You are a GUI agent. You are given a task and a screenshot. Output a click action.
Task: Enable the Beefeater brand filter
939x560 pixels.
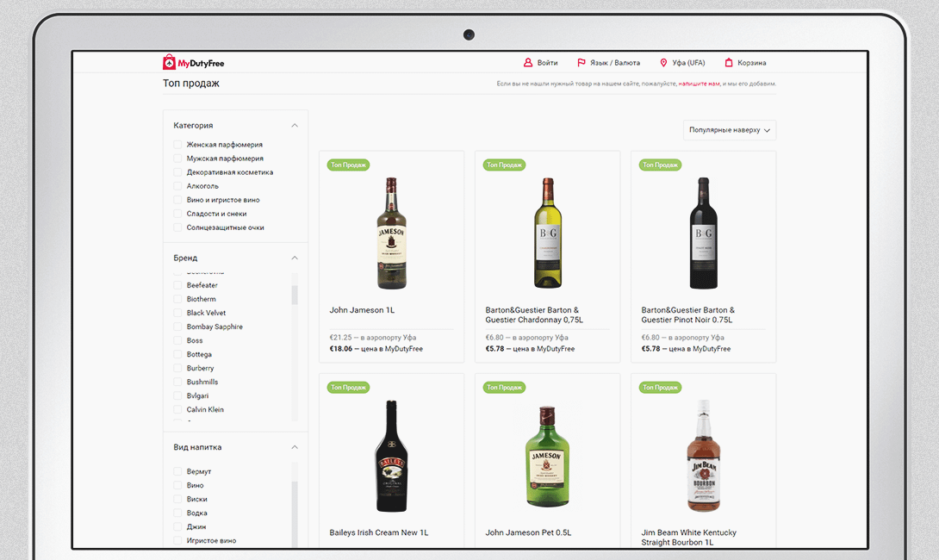pyautogui.click(x=177, y=285)
